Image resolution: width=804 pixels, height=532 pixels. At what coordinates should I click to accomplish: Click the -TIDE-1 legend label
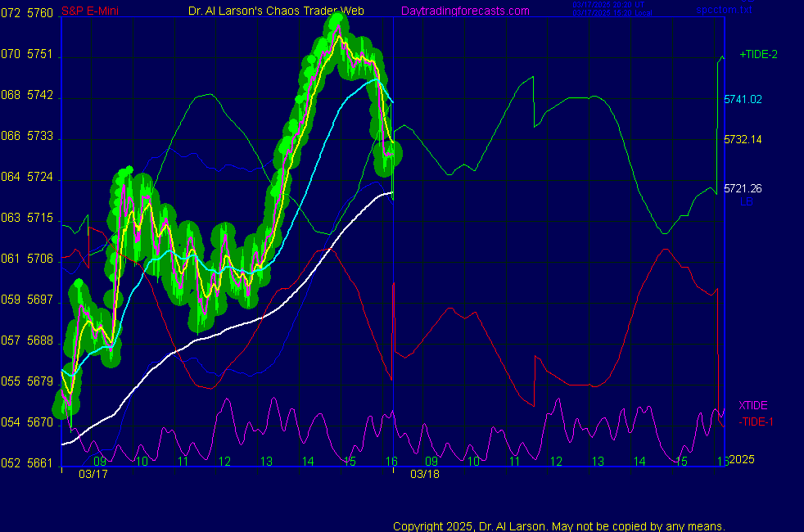(x=757, y=422)
